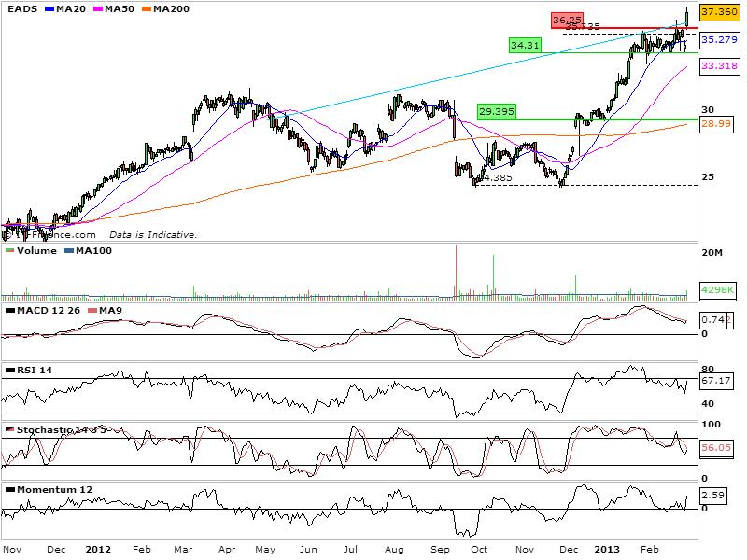
Task: Select the blue MA20 legend swatch
Action: 49,9
